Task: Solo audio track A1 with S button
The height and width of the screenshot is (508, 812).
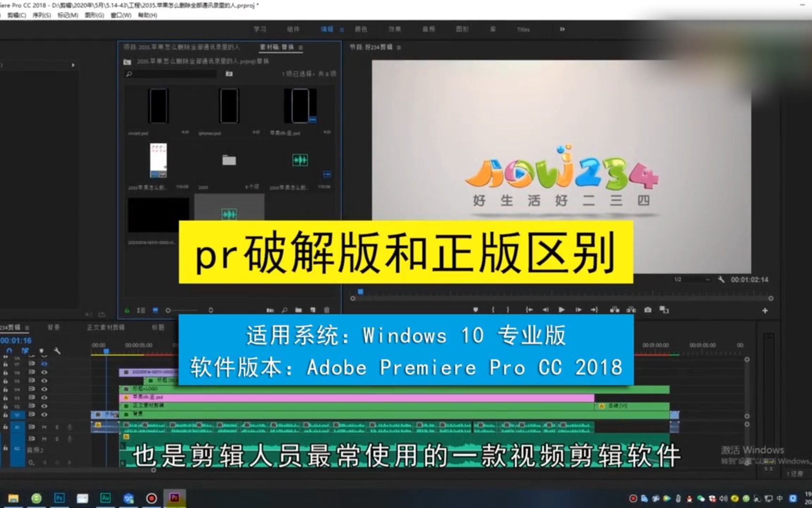Action: (x=57, y=427)
